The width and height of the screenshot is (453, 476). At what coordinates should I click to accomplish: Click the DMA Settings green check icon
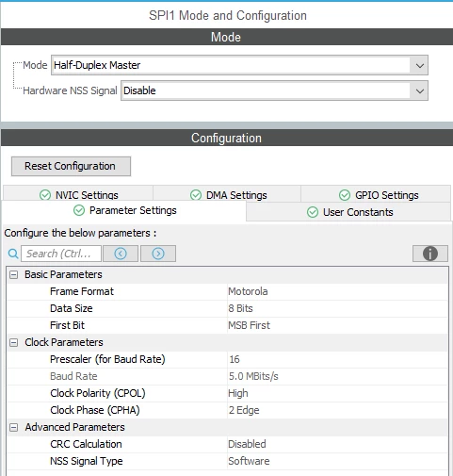click(196, 195)
